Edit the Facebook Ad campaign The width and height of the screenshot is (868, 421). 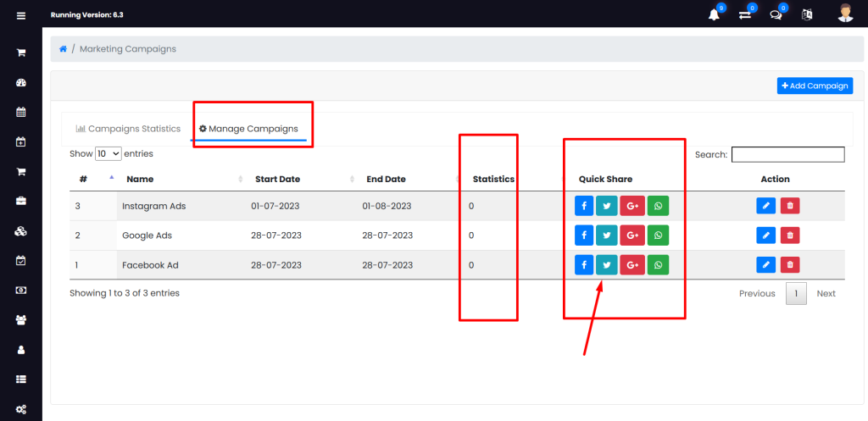[766, 265]
